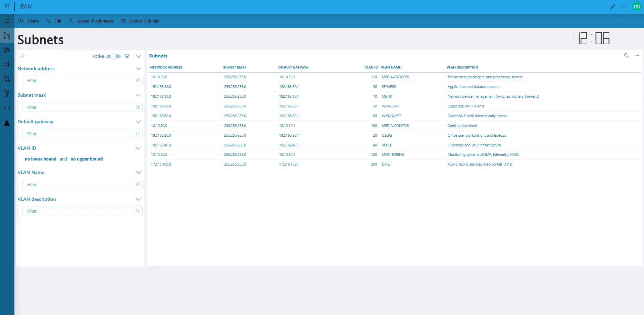Click the Create button

coord(28,21)
